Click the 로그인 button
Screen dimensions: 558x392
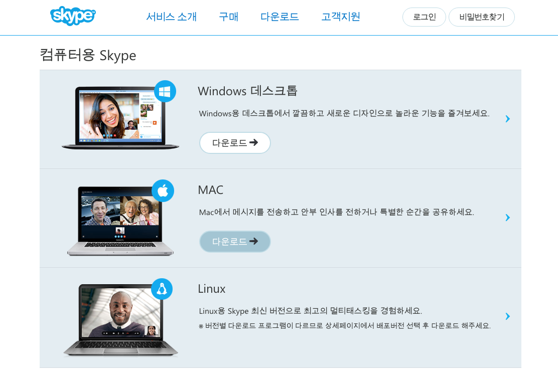pos(424,17)
